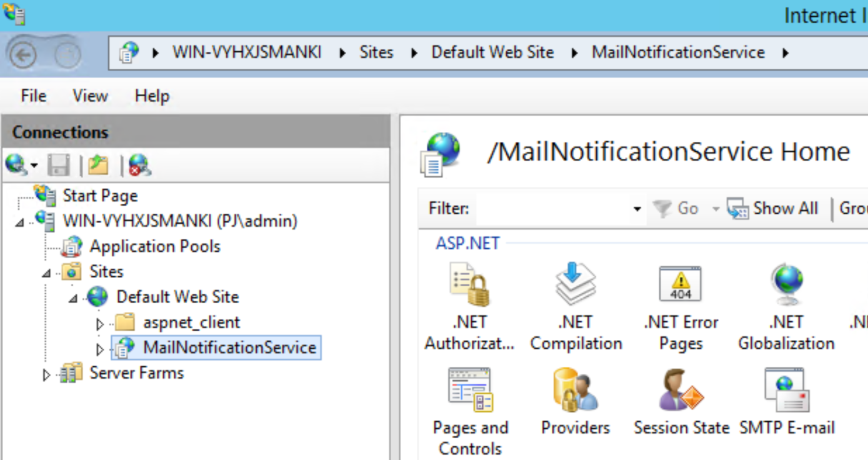This screenshot has height=460, width=868.
Task: Open the File menu
Action: coord(33,96)
